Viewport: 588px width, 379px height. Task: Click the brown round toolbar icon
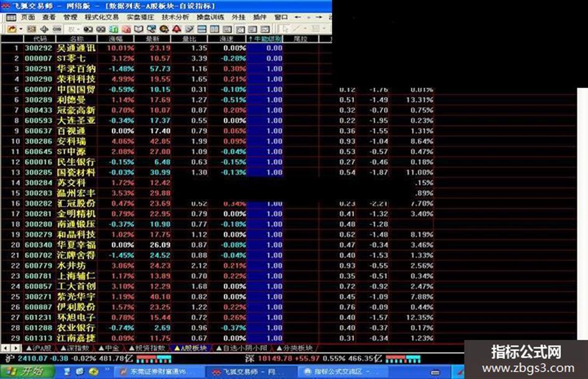pos(164,29)
